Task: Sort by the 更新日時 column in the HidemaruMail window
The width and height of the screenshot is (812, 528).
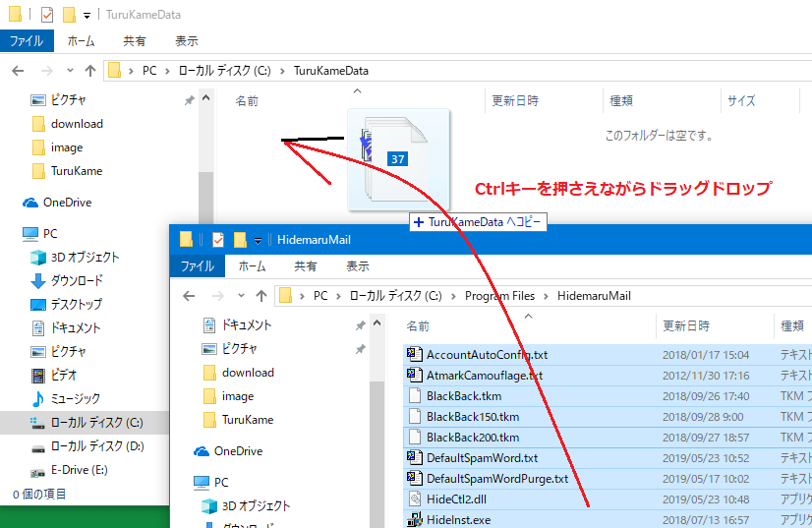Action: [x=685, y=324]
